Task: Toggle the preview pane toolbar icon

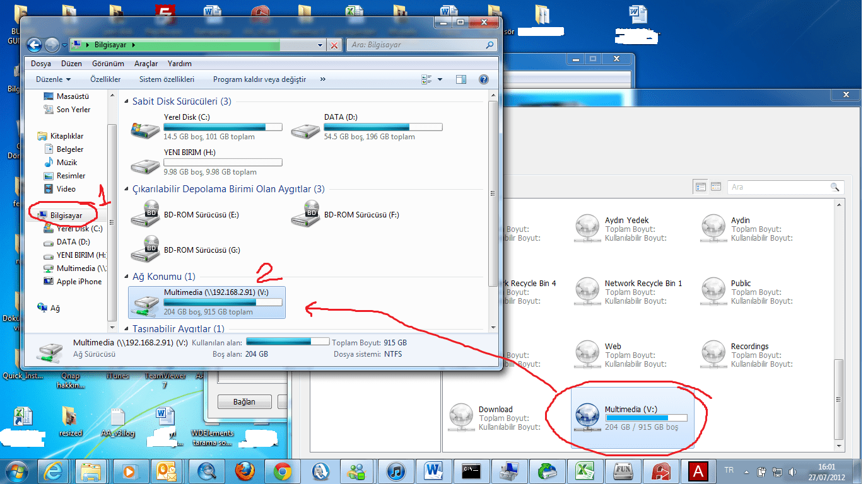Action: tap(461, 79)
